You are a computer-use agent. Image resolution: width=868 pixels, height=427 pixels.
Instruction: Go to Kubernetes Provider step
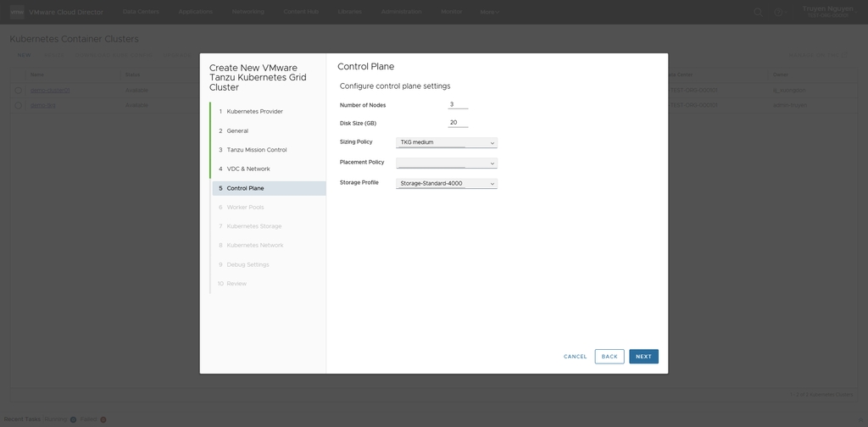click(x=254, y=112)
